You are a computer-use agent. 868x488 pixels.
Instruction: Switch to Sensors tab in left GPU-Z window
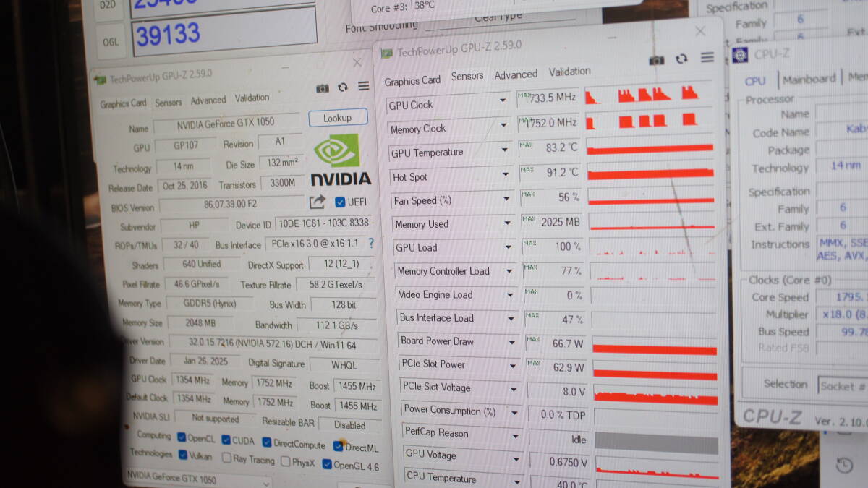tap(169, 102)
